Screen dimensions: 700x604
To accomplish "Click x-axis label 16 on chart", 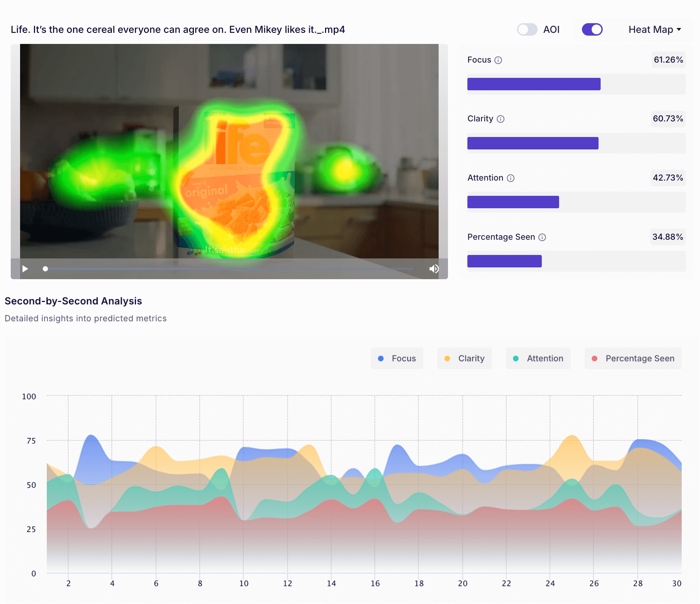I will click(375, 584).
